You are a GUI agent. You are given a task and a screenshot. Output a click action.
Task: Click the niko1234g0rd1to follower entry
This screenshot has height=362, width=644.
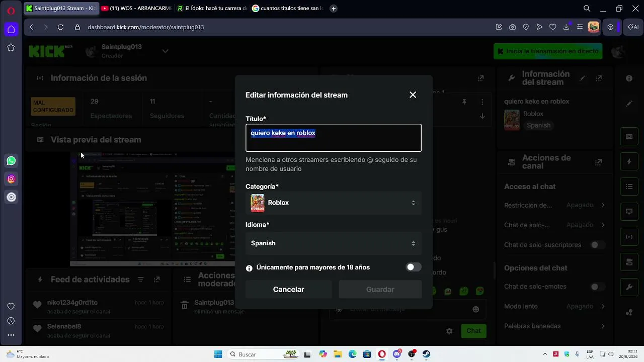click(x=98, y=307)
